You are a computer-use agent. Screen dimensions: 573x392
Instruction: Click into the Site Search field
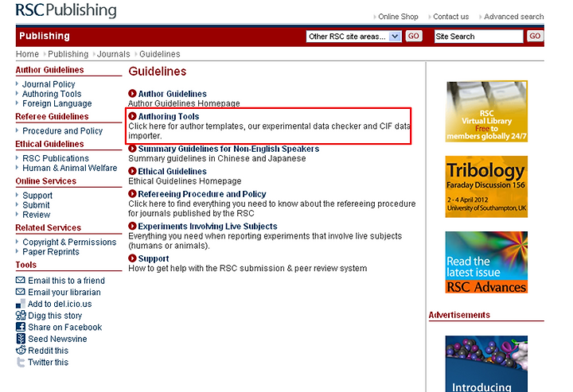479,37
